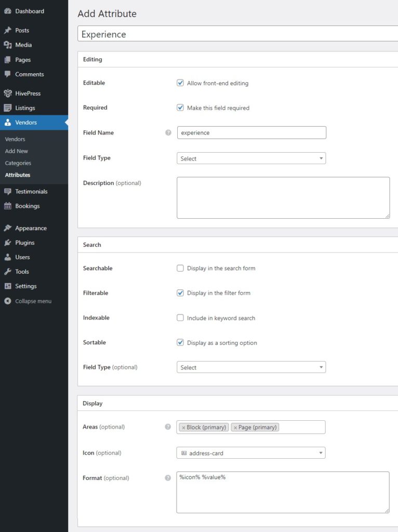Screen dimensions: 398x532
Task: Open the Search Field Type dropdown
Action: 251,367
